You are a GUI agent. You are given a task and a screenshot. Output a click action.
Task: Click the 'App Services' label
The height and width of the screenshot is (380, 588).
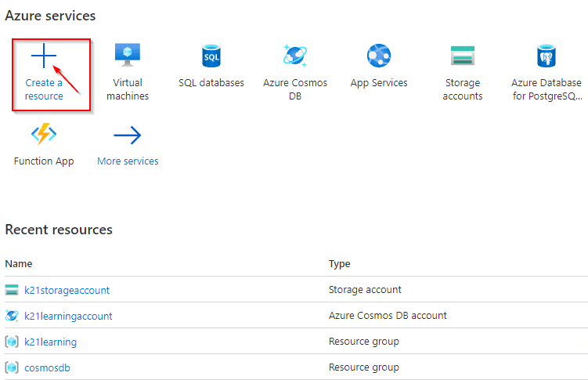[x=379, y=83]
